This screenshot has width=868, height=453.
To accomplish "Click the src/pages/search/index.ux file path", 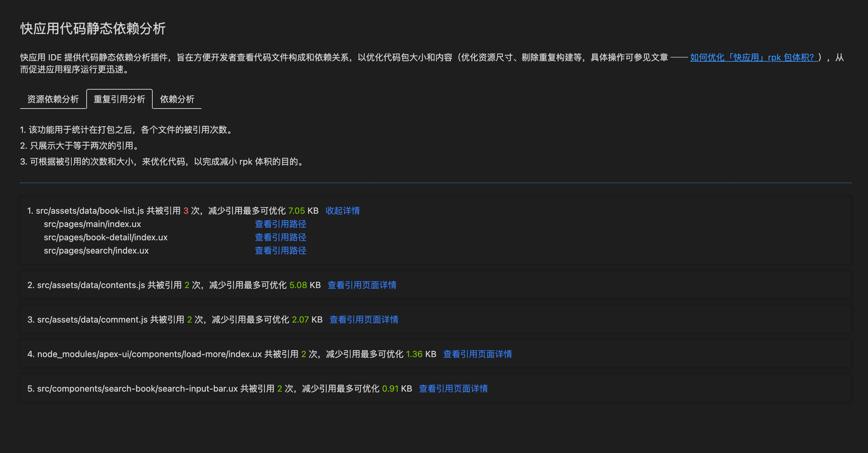I will pos(96,251).
